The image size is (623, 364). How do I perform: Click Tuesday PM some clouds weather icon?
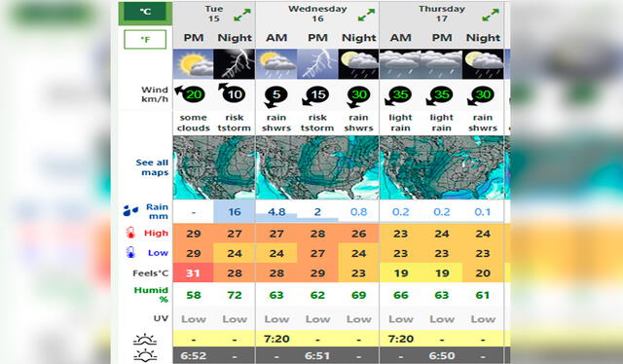tap(194, 64)
